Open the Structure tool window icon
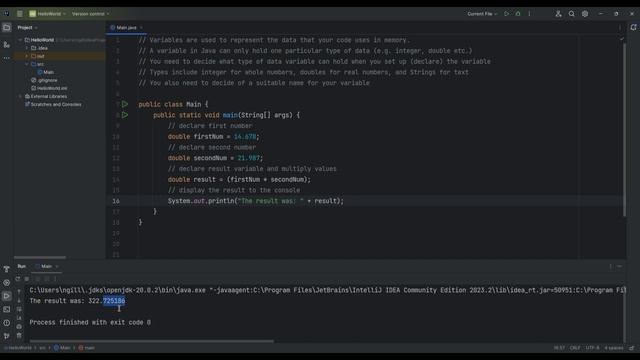 click(x=7, y=44)
